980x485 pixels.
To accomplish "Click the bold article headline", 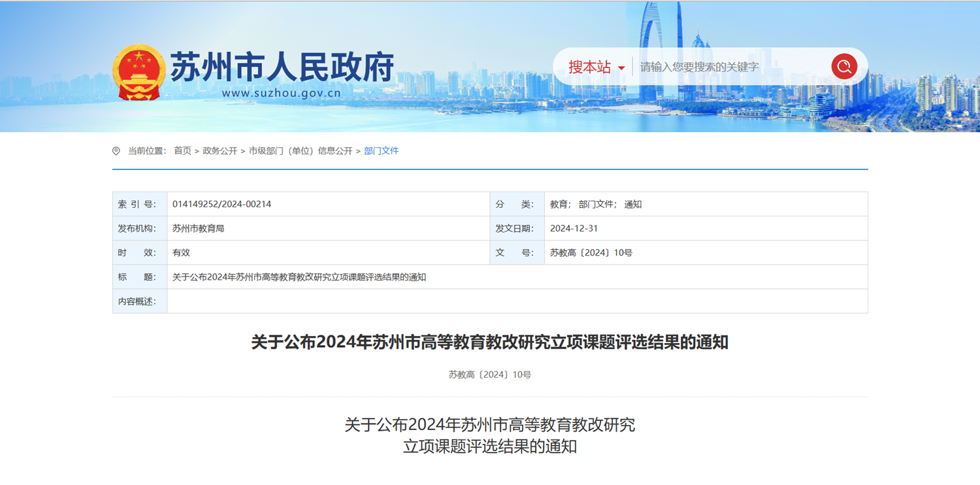I will tap(489, 343).
